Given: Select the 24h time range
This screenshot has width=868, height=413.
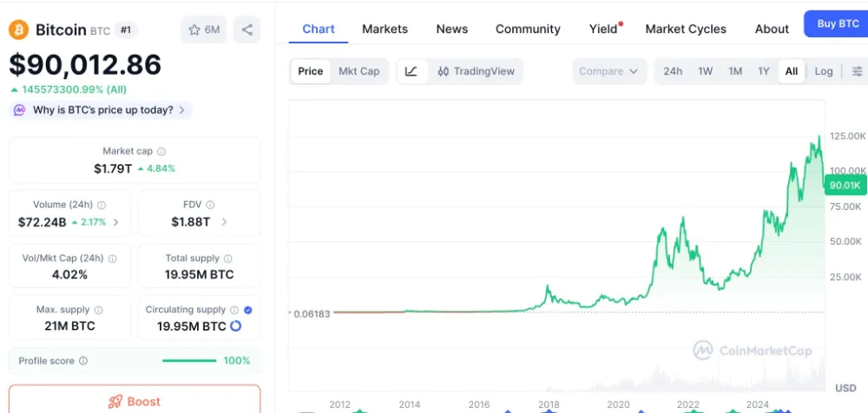Looking at the screenshot, I should pyautogui.click(x=673, y=71).
